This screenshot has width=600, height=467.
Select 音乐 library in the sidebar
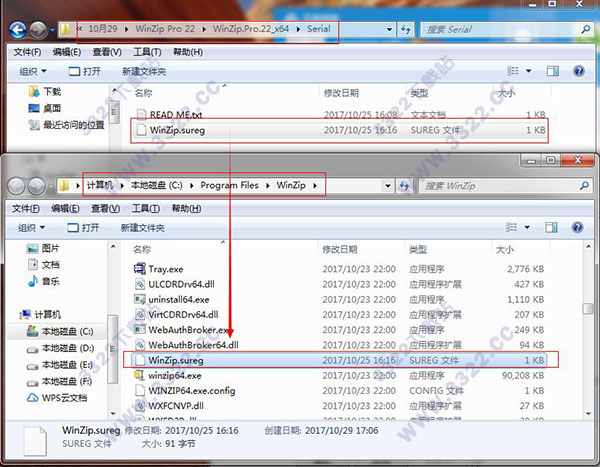coord(43,281)
